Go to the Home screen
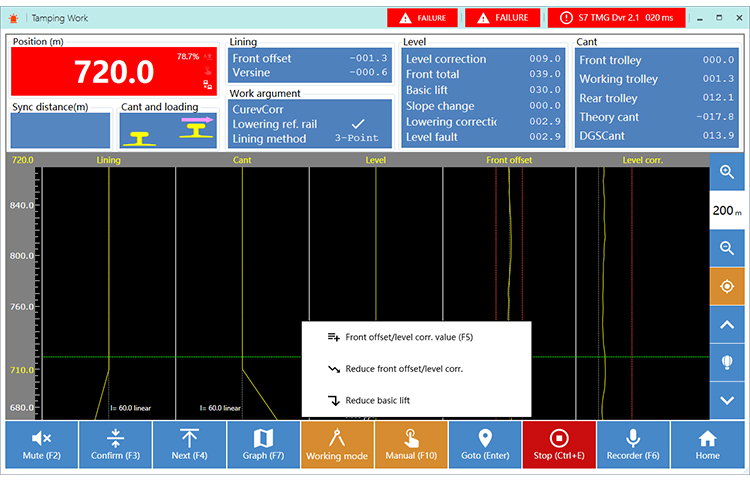Image resolution: width=750 pixels, height=480 pixels. pyautogui.click(x=707, y=445)
